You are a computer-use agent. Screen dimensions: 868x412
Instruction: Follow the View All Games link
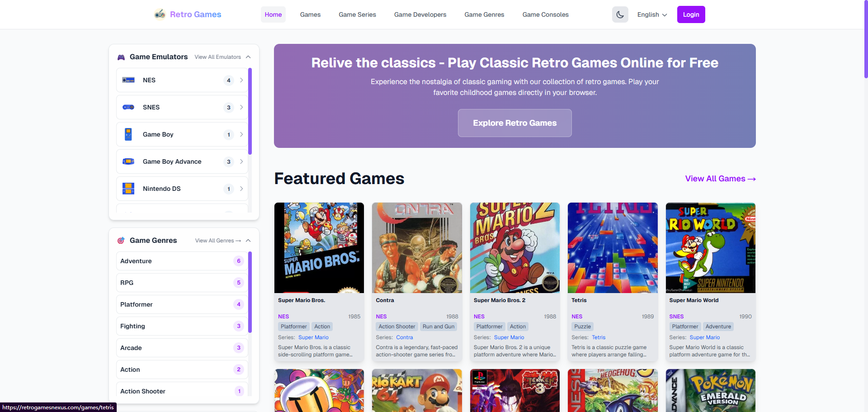pyautogui.click(x=720, y=179)
